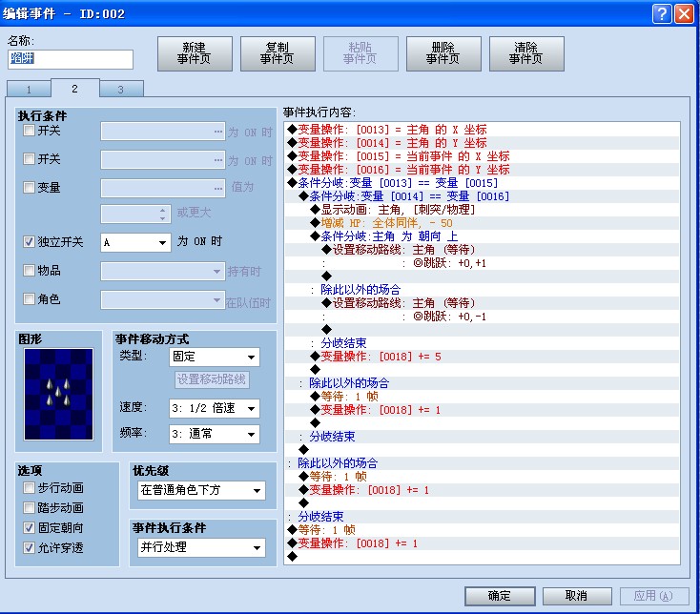This screenshot has height=614, width=700.
Task: Uncheck the 独立开关 checkbox
Action: pos(29,242)
